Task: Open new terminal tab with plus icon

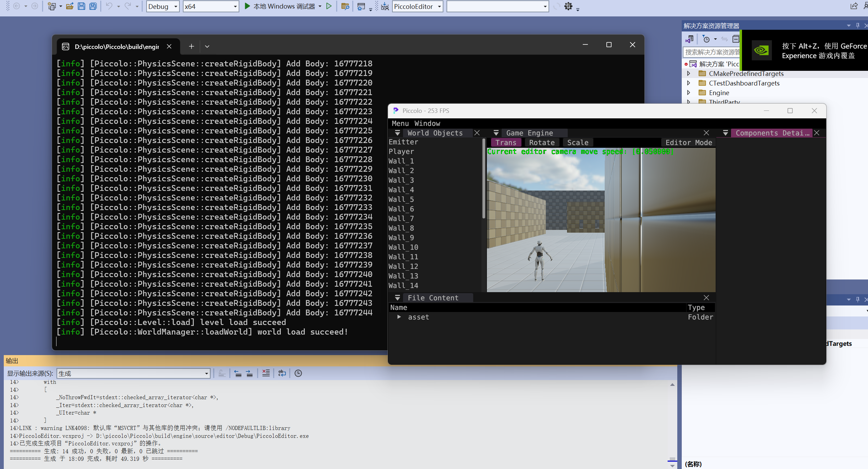Action: pyautogui.click(x=191, y=46)
